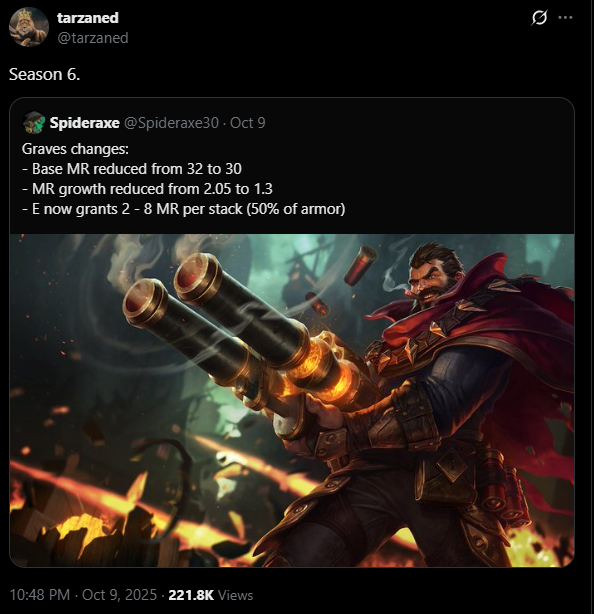Click the tarzaned display name
The width and height of the screenshot is (594, 614).
88,18
